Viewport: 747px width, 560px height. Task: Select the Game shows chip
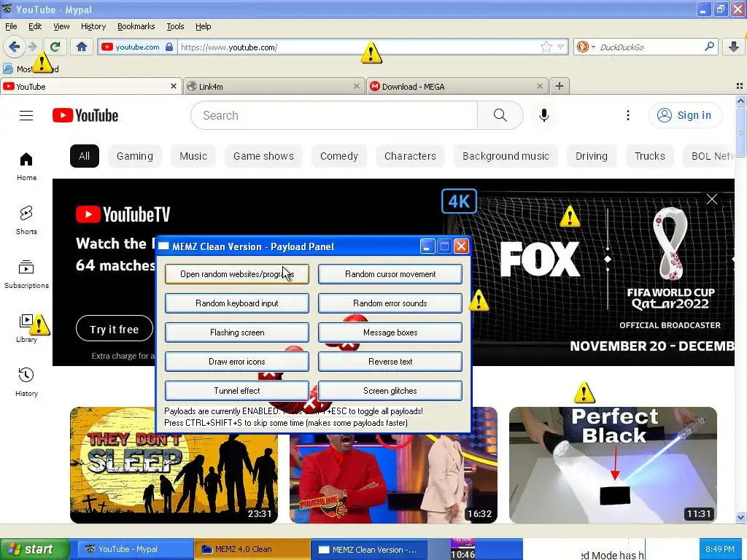tap(263, 156)
